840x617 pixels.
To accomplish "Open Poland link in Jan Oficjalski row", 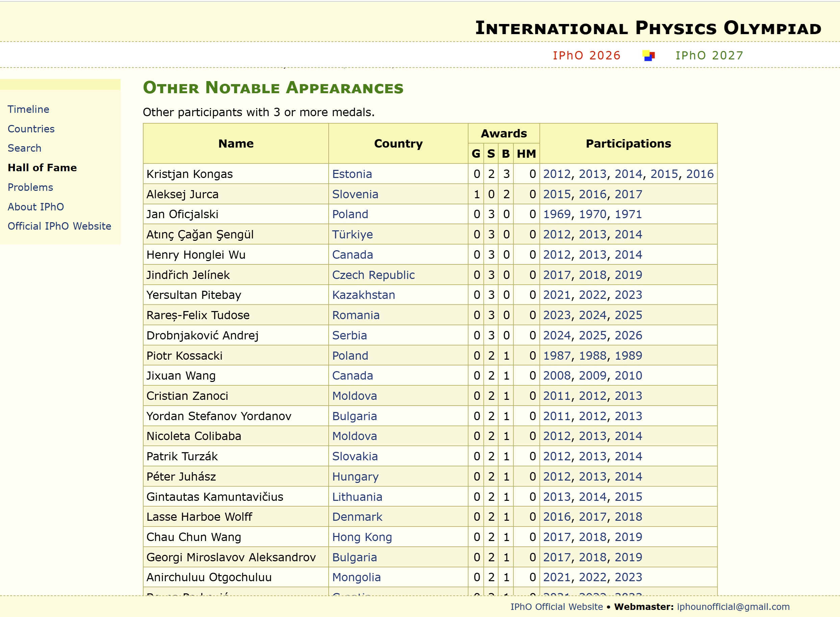I will 350,214.
